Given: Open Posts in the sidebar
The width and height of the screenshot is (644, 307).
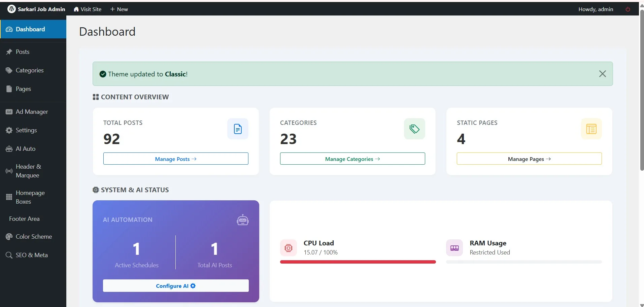Looking at the screenshot, I should (x=23, y=52).
